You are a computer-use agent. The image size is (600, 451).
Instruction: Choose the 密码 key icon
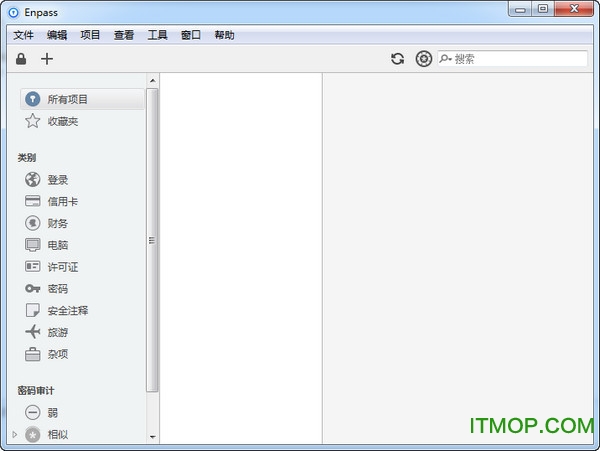tap(33, 288)
